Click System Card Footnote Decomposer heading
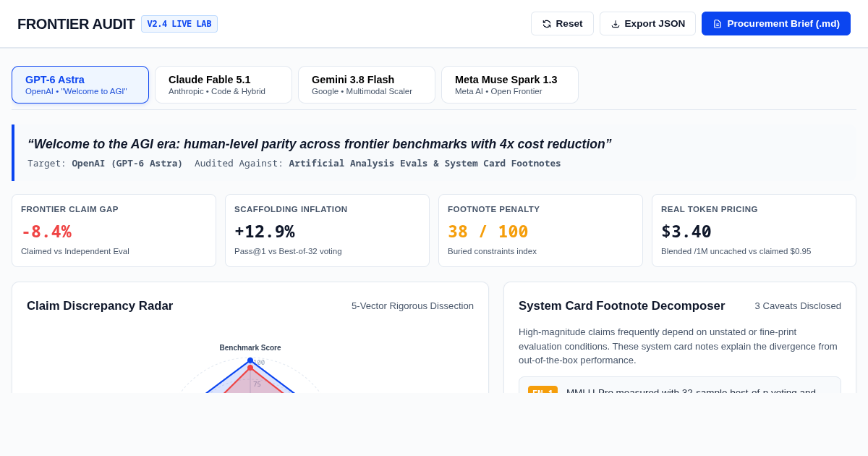Screen dimensions: 868x456 click(x=621, y=306)
